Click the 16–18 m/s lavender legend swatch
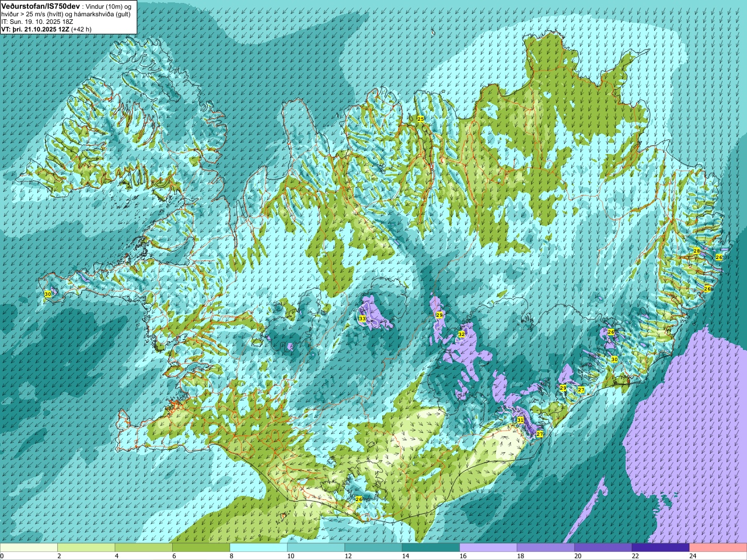The image size is (747, 560). (488, 548)
